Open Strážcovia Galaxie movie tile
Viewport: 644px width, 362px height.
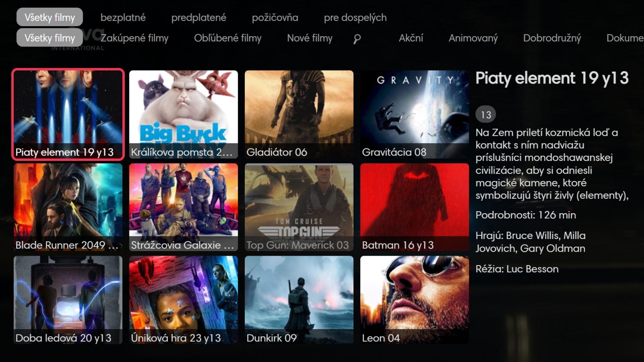[x=183, y=207]
